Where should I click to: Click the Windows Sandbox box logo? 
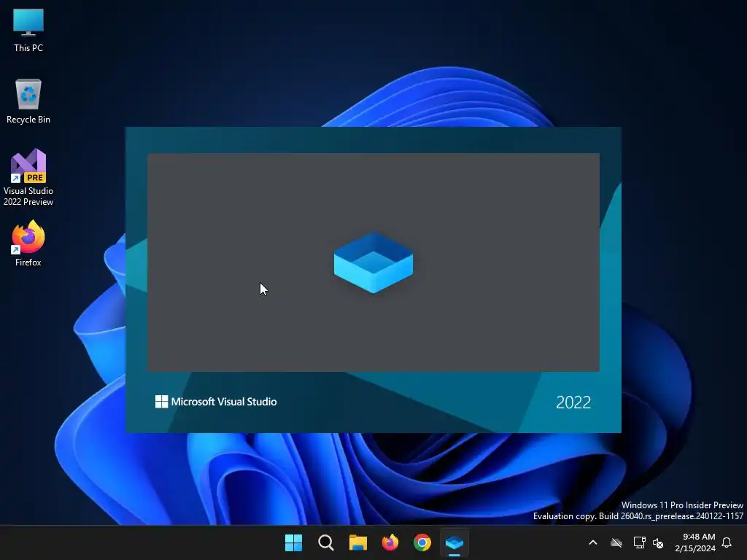(x=373, y=262)
